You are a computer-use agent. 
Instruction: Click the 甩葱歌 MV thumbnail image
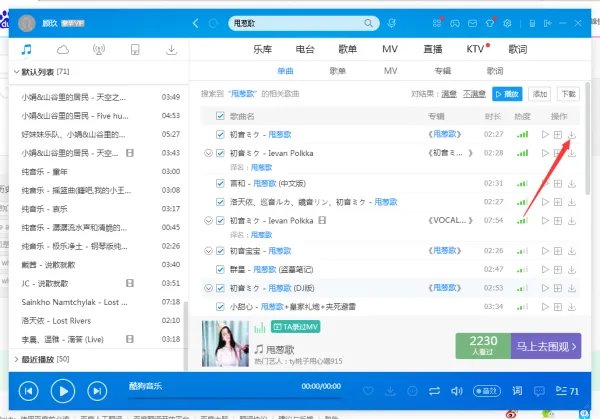pos(225,344)
